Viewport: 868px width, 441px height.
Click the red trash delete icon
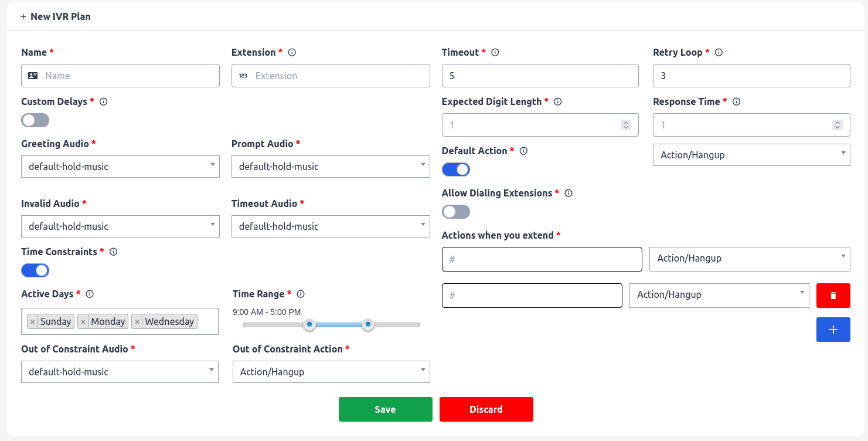(x=833, y=296)
